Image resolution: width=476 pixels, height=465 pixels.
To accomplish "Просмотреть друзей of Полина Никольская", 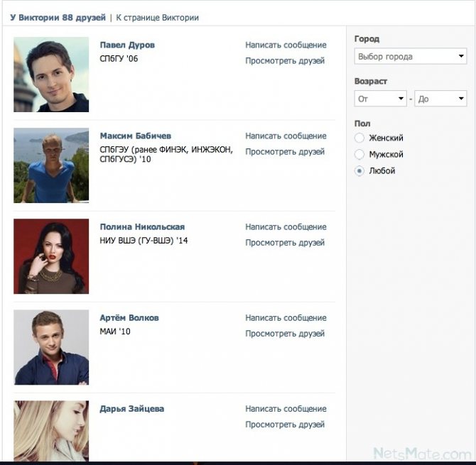I will [x=285, y=243].
